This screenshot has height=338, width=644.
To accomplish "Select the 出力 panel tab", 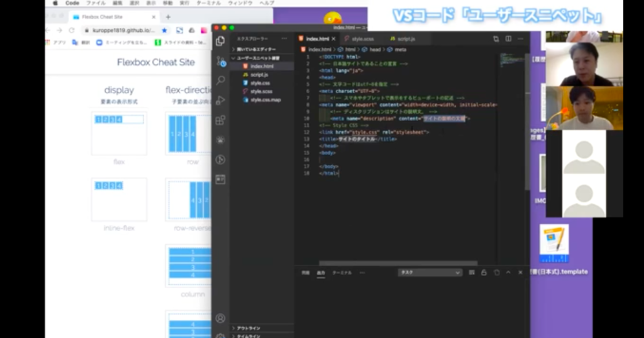I will pos(321,273).
